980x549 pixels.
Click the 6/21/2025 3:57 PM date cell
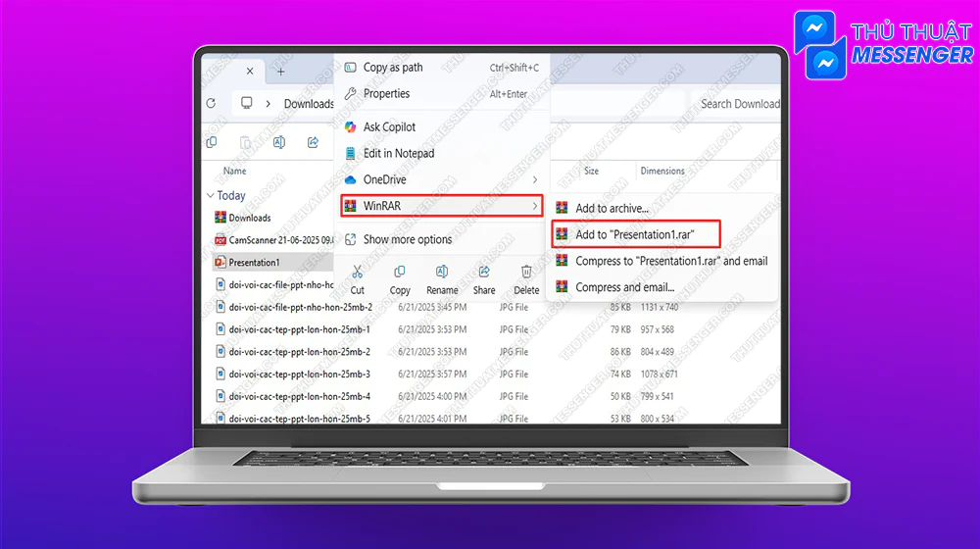click(x=432, y=374)
